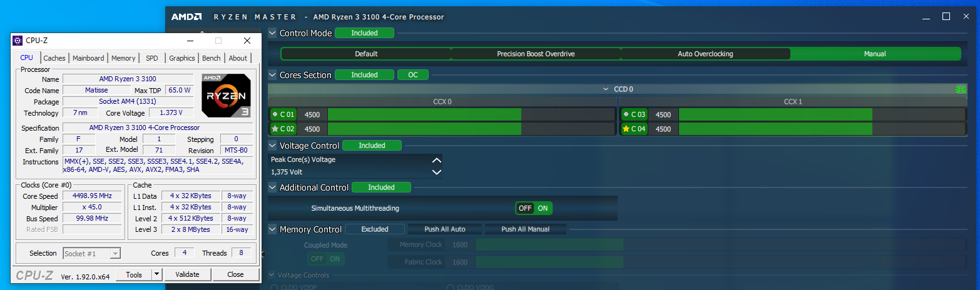Switch to the Graphics tab in CPU-Z

[182, 58]
